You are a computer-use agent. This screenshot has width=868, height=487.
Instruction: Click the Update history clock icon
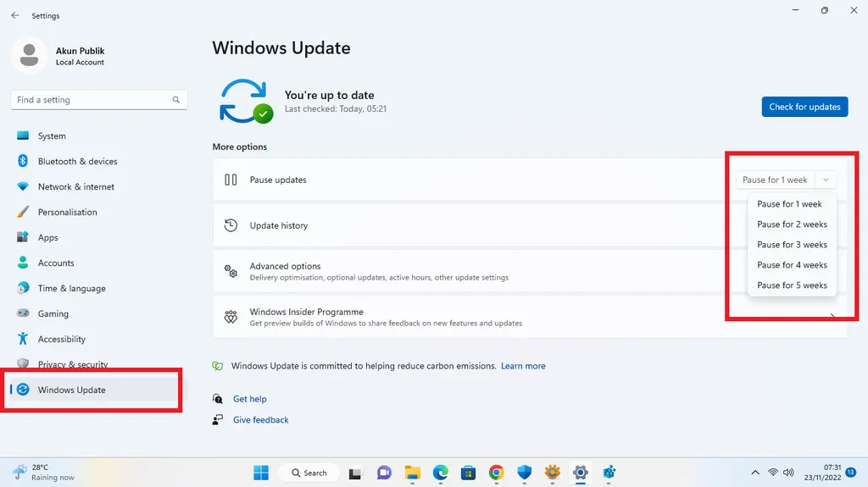click(x=231, y=225)
